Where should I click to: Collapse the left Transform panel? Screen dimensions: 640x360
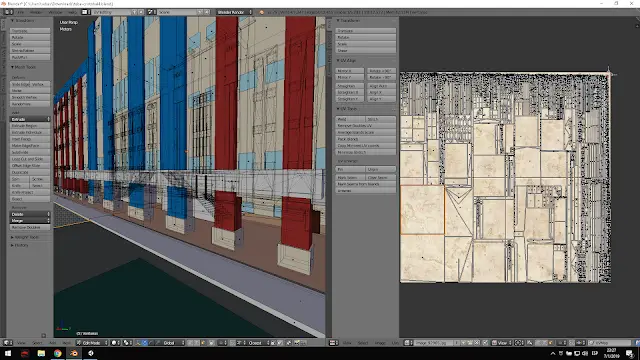tap(24, 20)
